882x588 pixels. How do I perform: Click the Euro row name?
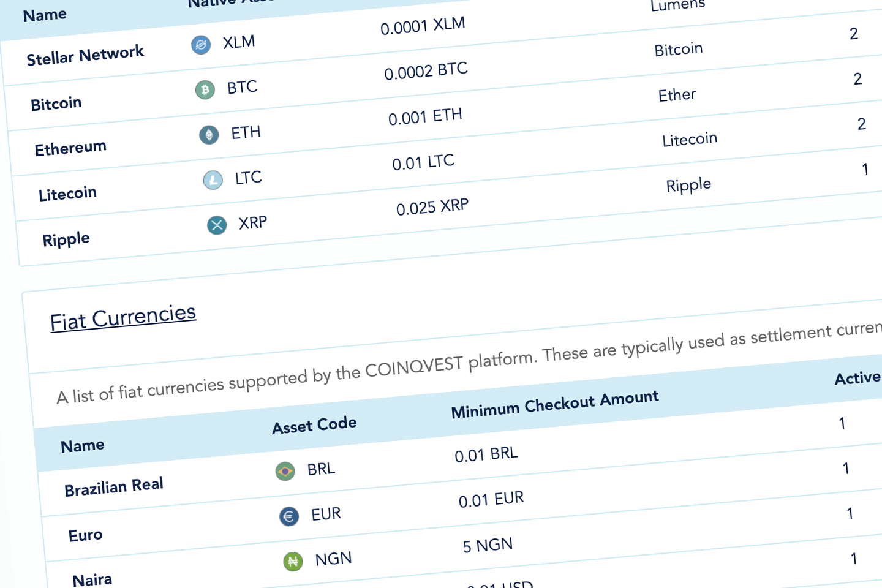[86, 535]
